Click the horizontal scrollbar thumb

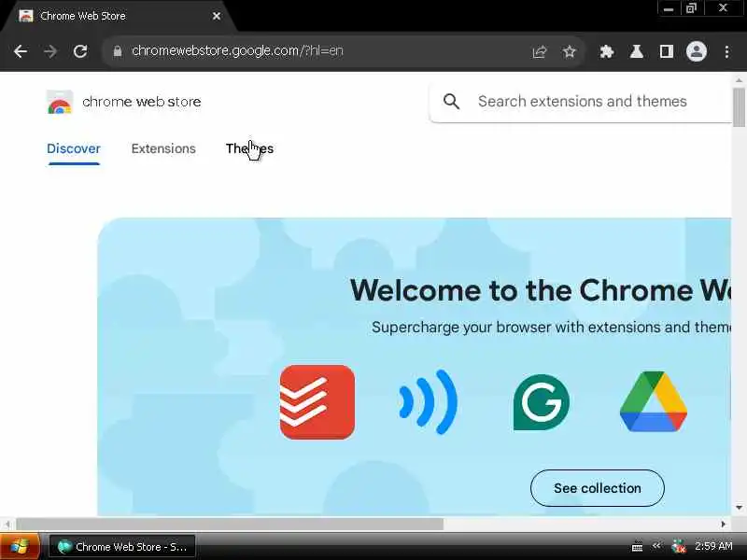[230, 524]
